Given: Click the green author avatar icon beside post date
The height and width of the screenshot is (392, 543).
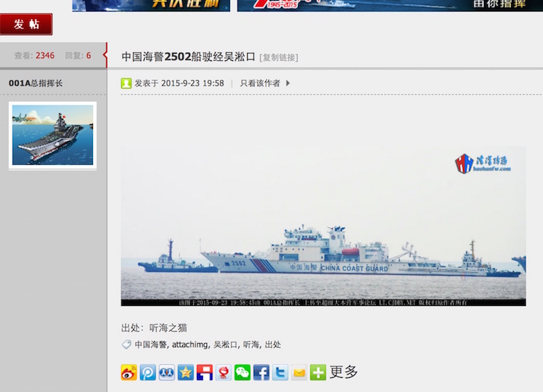Looking at the screenshot, I should (126, 83).
